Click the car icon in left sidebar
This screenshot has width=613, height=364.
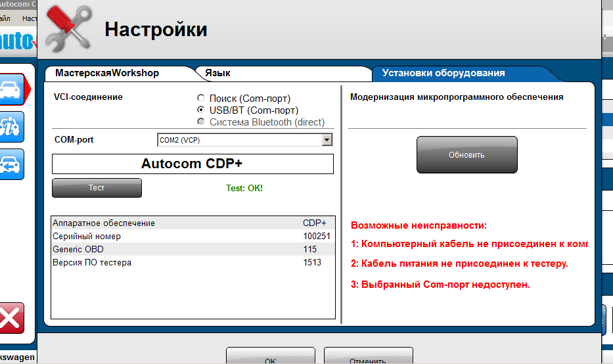click(x=12, y=89)
